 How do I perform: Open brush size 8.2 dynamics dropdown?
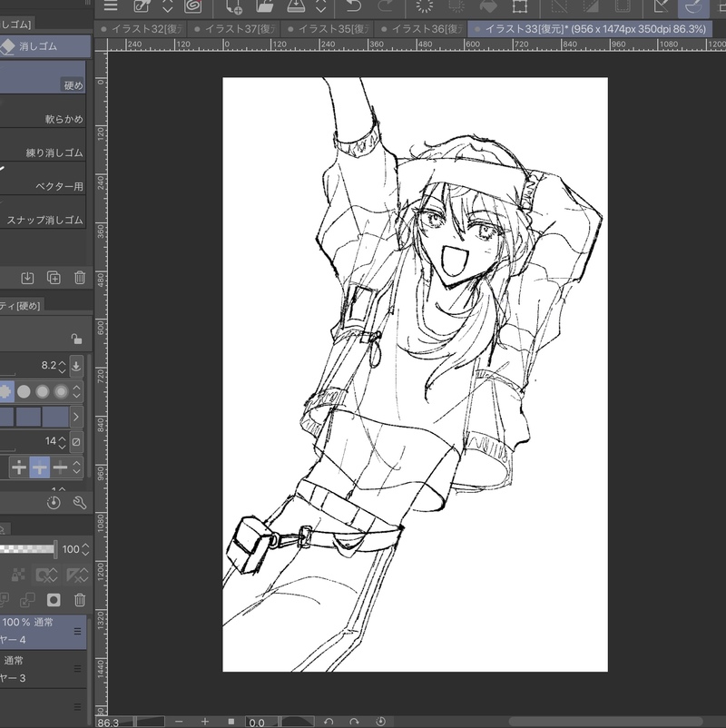click(77, 366)
